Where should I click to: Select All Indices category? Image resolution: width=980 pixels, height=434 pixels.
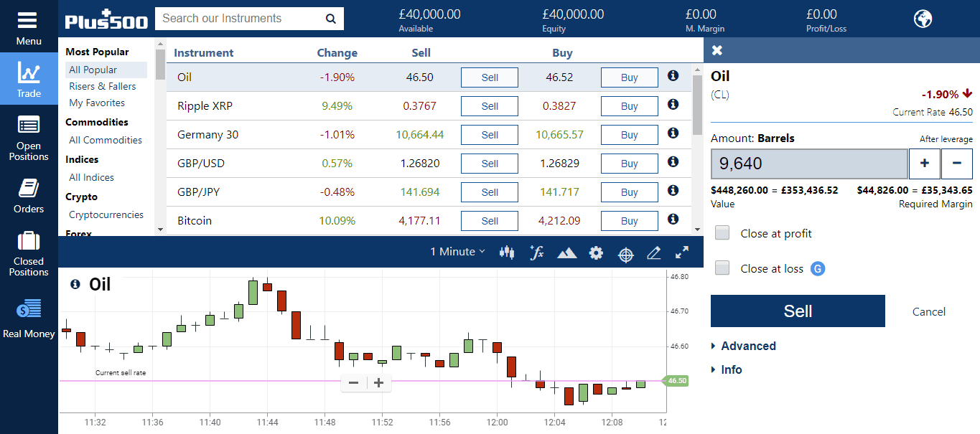[x=91, y=177]
